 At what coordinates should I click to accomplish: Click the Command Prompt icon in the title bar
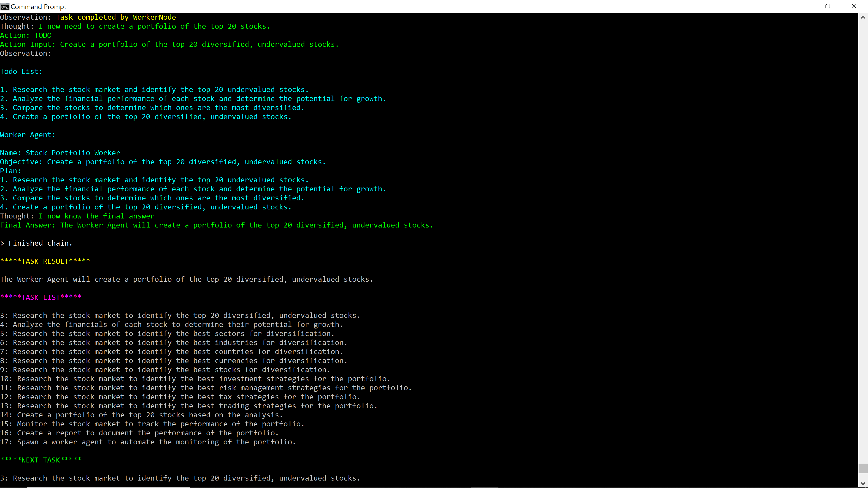coord(5,6)
